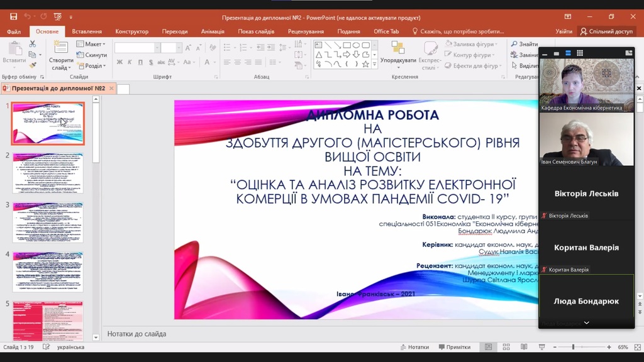Toggle Normal view button in status bar
Viewport: 644px width, 362px height.
(488, 347)
